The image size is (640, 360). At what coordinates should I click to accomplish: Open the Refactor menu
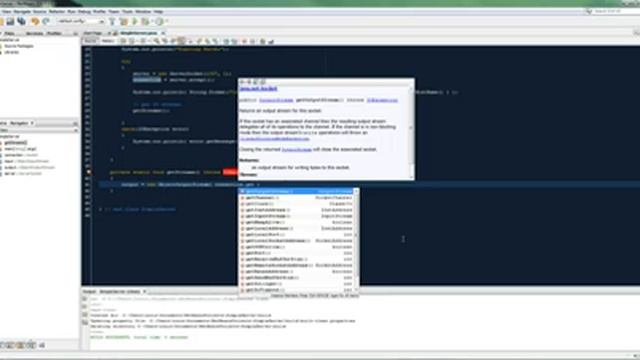click(x=57, y=11)
